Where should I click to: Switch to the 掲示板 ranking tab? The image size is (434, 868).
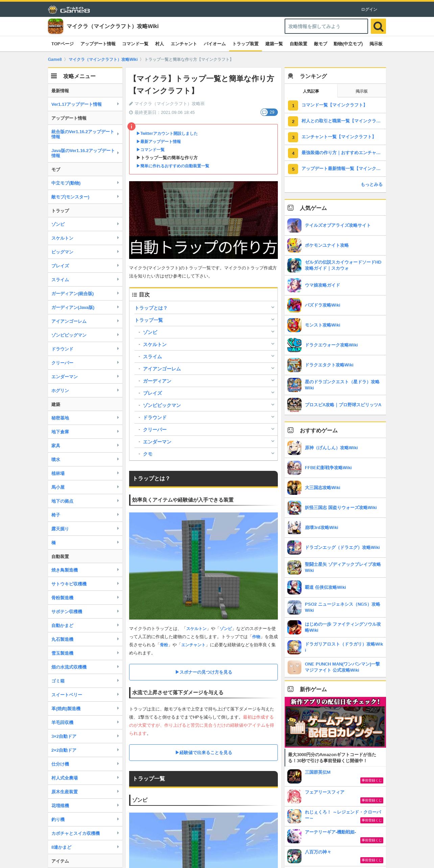362,91
